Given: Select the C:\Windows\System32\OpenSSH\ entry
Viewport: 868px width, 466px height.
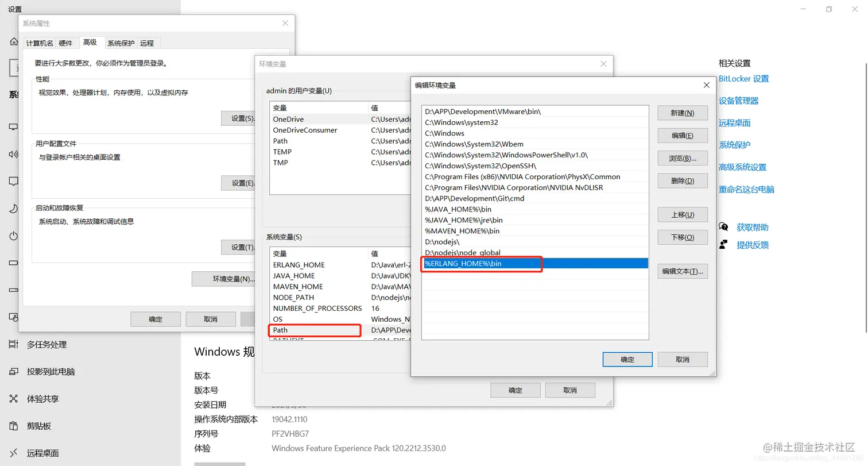Looking at the screenshot, I should point(535,166).
